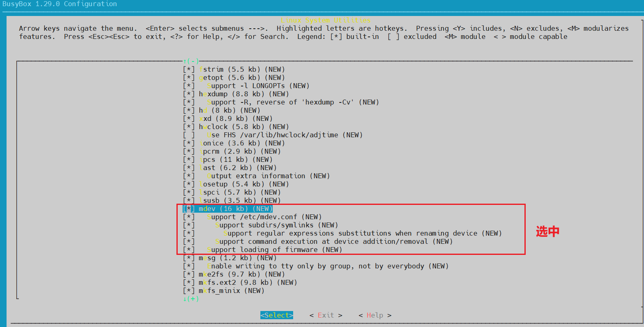Toggle Support loading of firmware checkbox
This screenshot has width=644, height=327.
(x=189, y=250)
